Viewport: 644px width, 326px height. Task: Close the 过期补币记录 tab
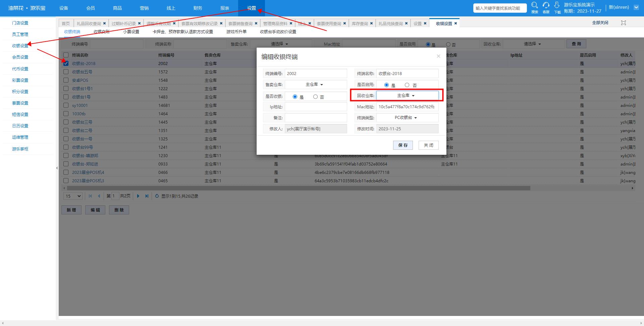tap(139, 23)
